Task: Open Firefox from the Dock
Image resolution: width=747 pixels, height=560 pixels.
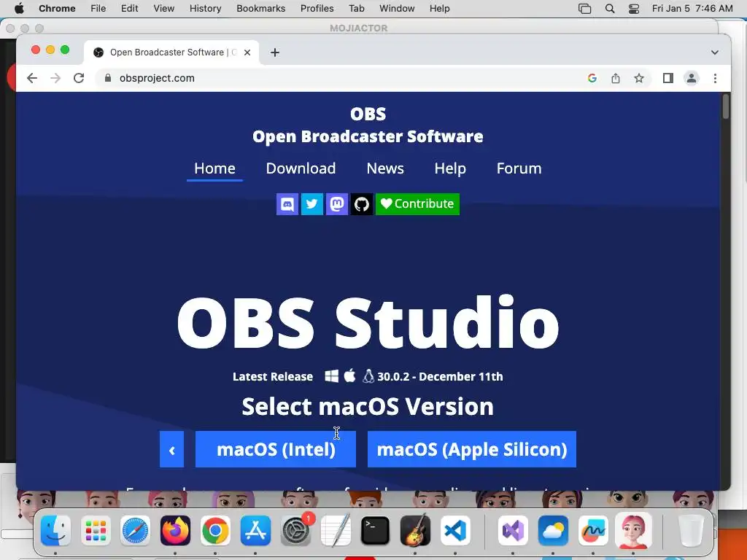Action: click(175, 530)
